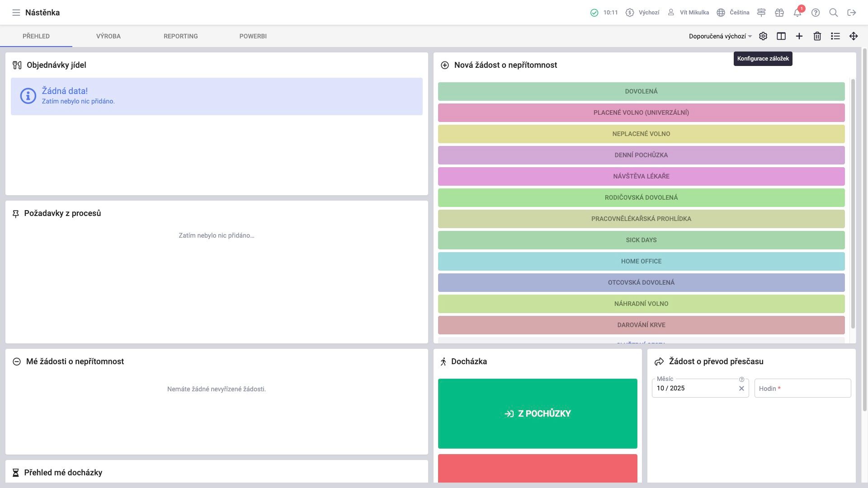Open the gift box icon
The image size is (868, 488).
coord(779,13)
